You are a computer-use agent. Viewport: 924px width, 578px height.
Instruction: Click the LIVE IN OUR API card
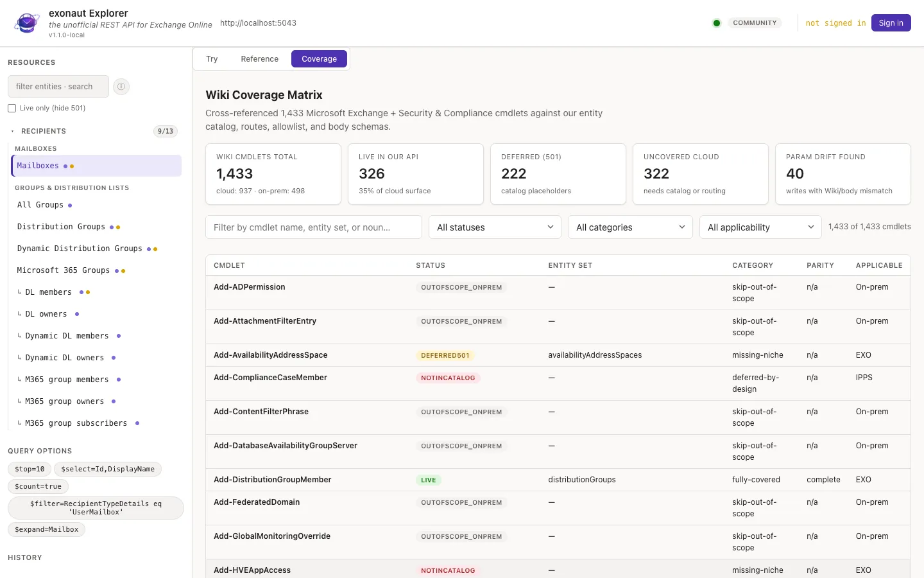coord(416,174)
